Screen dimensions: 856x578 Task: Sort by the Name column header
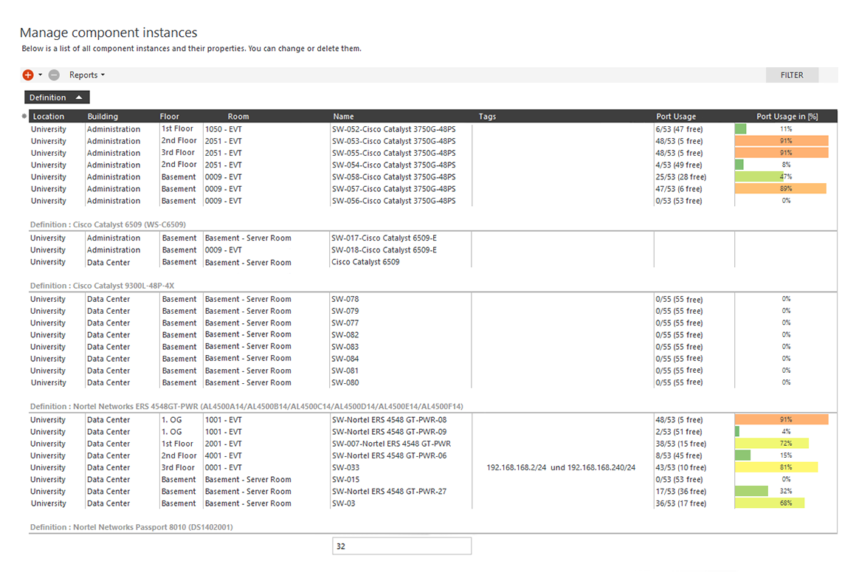coord(343,116)
